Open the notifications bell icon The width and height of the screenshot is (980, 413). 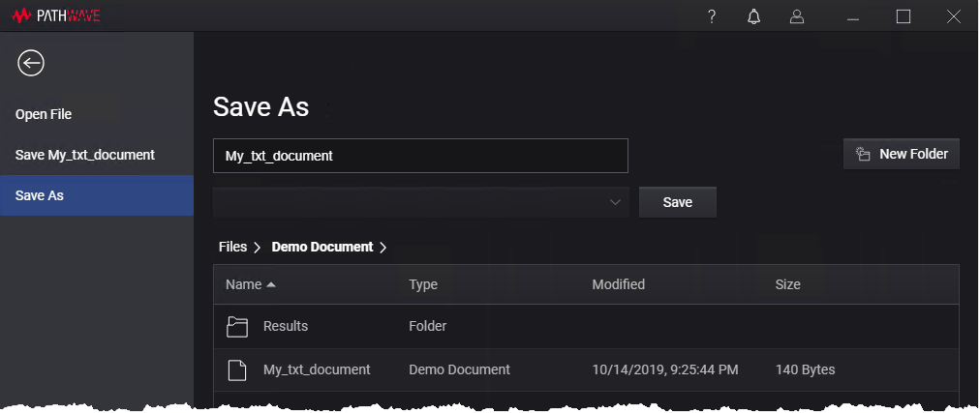[x=754, y=16]
